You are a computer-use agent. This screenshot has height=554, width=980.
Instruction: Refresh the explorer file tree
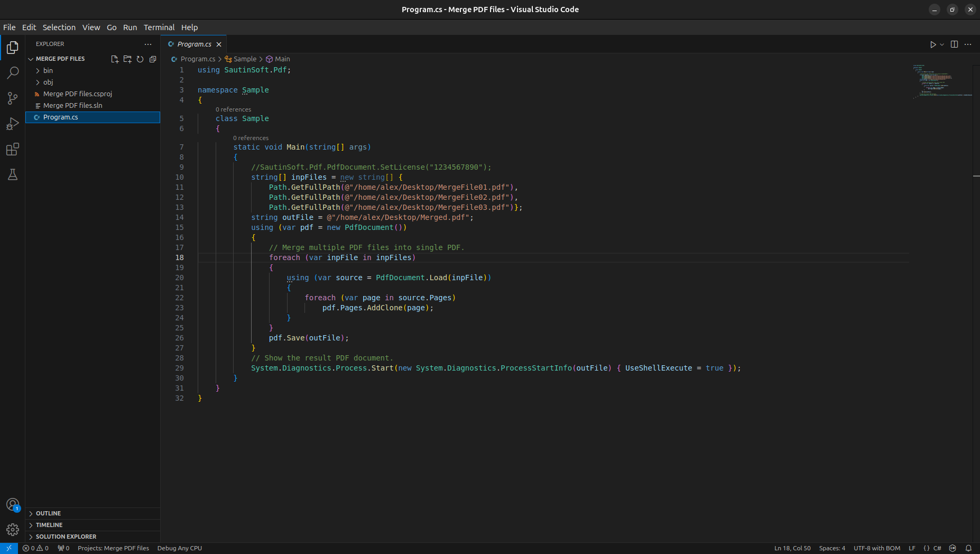click(140, 59)
